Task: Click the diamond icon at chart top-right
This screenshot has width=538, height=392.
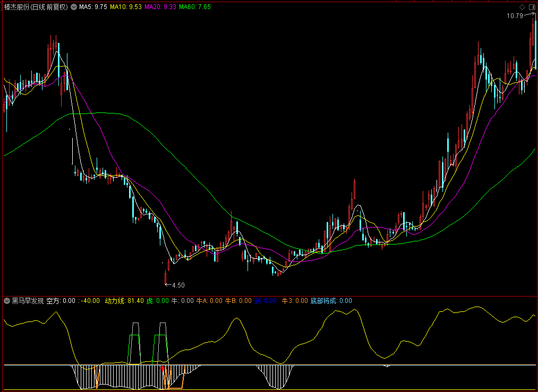Action: click(522, 7)
